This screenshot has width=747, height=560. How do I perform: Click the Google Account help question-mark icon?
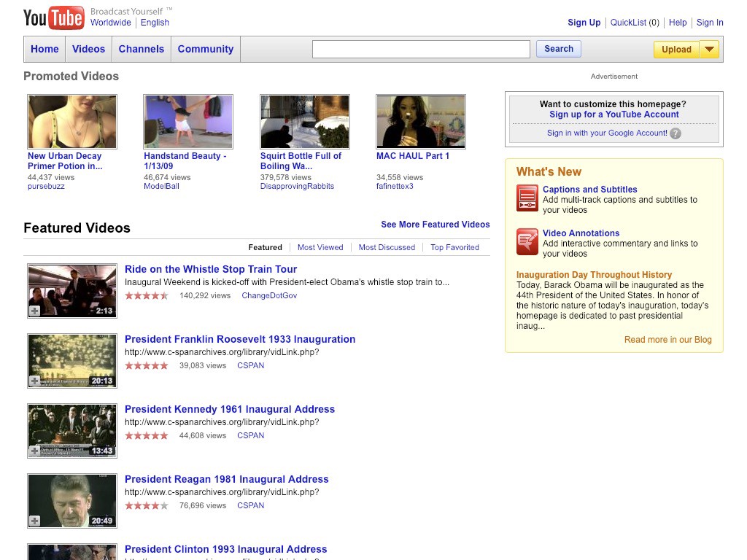point(676,133)
